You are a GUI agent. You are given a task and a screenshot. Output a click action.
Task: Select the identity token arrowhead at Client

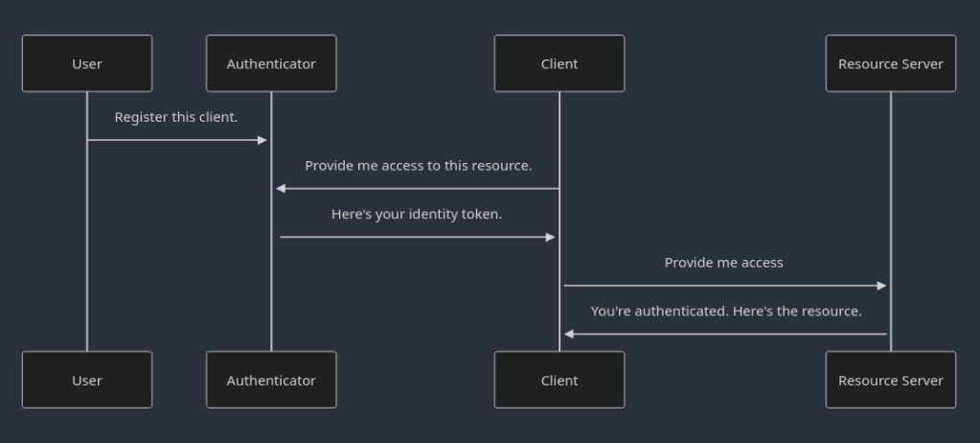(x=551, y=237)
